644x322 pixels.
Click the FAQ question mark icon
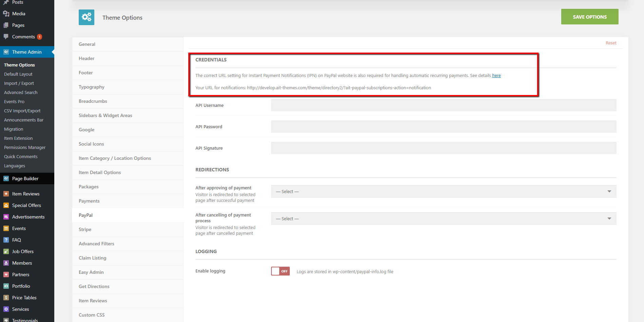click(x=6, y=240)
